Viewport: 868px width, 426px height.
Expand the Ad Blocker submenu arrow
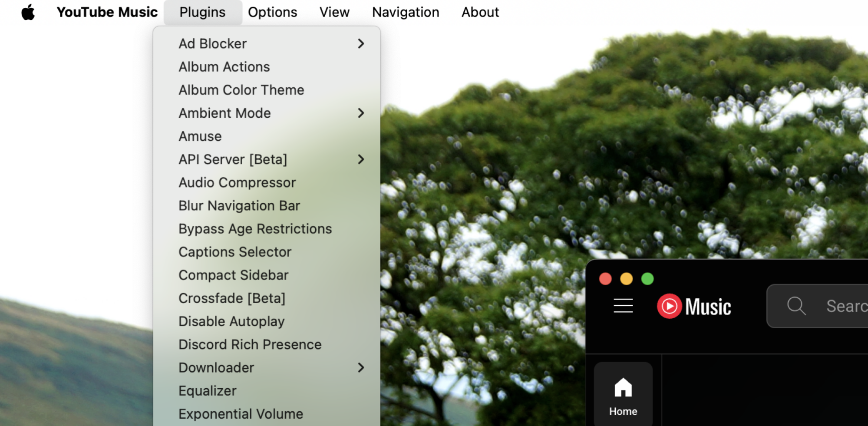(361, 43)
